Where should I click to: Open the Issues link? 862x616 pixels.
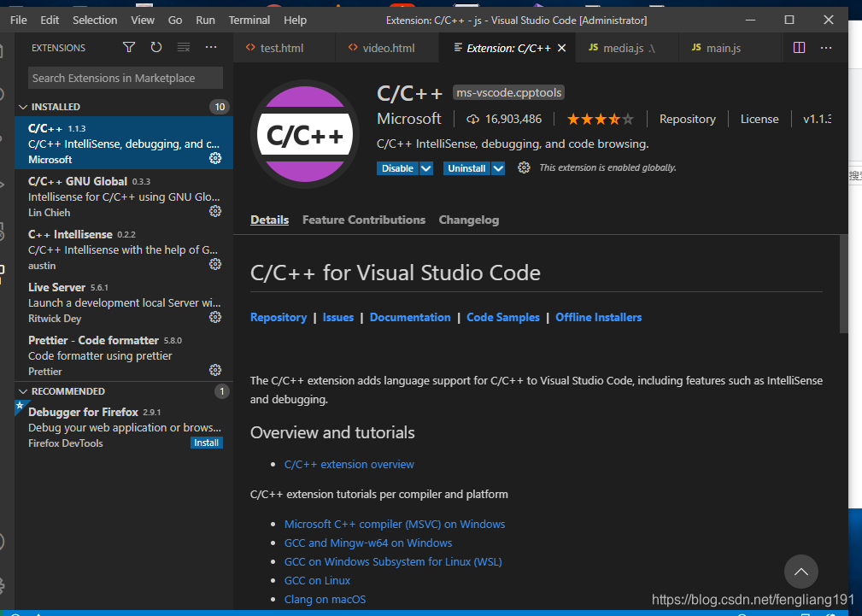[x=338, y=317]
